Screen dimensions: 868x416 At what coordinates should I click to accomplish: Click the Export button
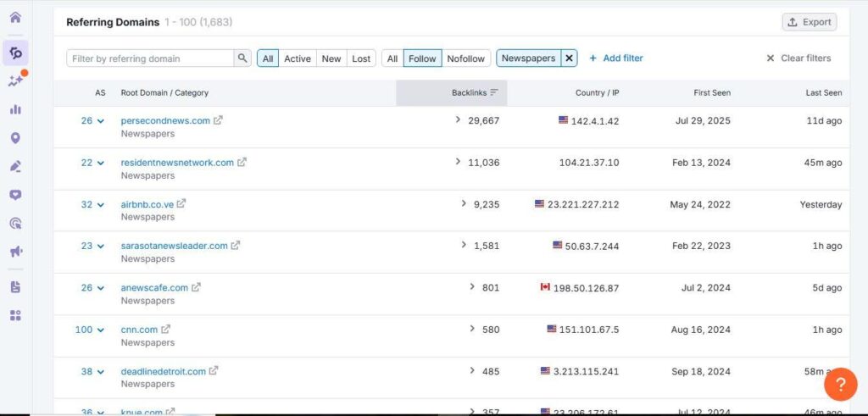pos(809,22)
